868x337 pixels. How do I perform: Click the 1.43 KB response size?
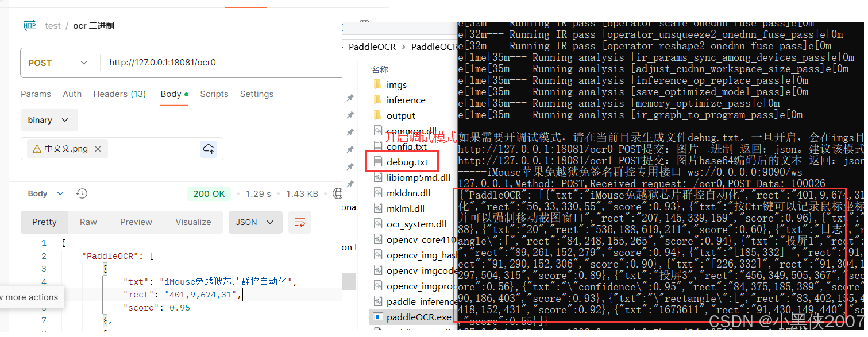coord(302,193)
